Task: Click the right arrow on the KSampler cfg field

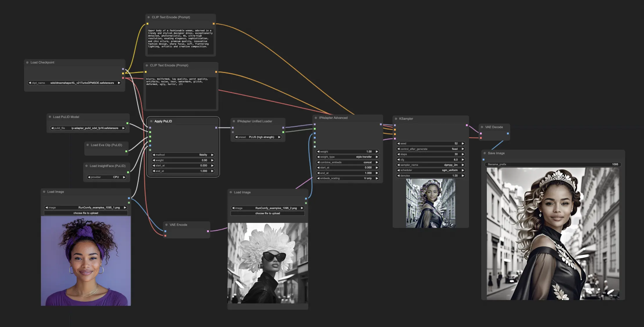Action: point(463,160)
